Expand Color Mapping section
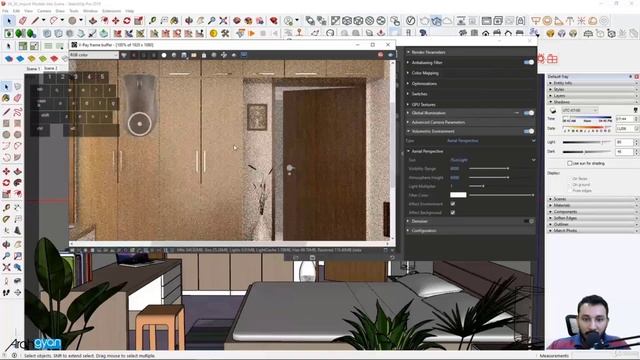640x360 pixels. [470, 73]
